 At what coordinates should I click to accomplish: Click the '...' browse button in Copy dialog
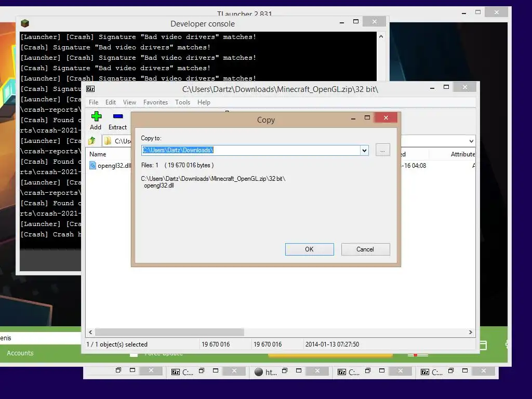(383, 150)
